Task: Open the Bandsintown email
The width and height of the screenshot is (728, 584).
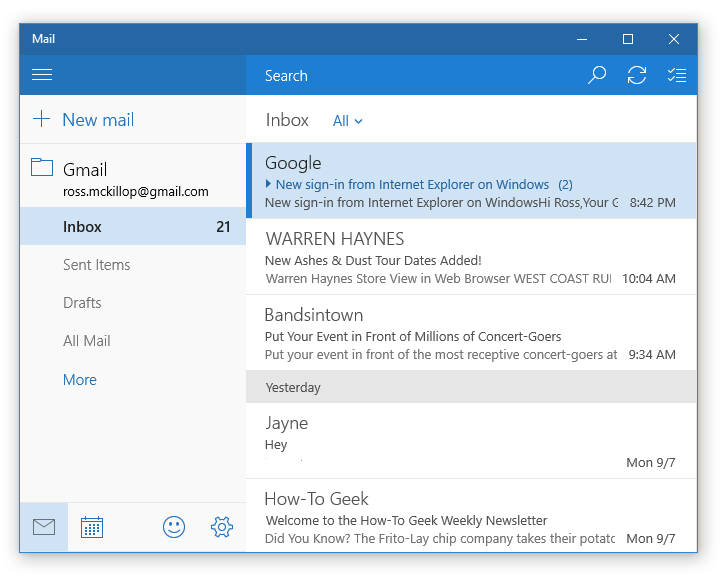Action: click(x=471, y=333)
